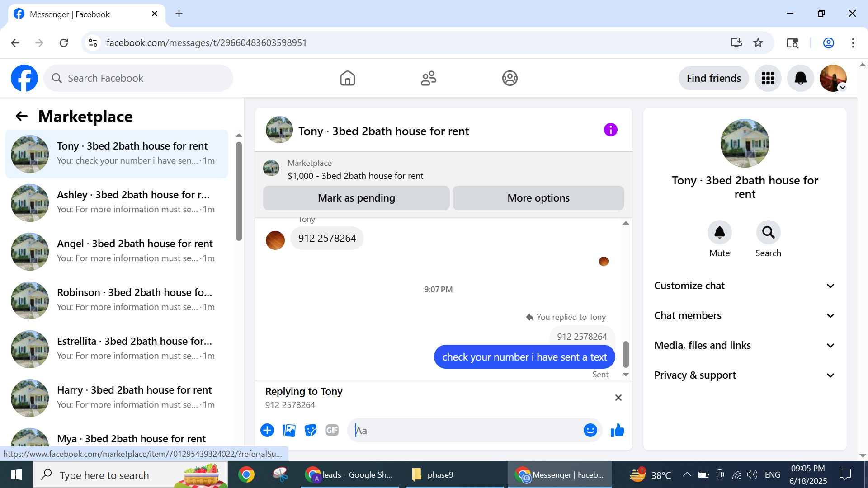Click the Facebook logo icon

point(24,78)
